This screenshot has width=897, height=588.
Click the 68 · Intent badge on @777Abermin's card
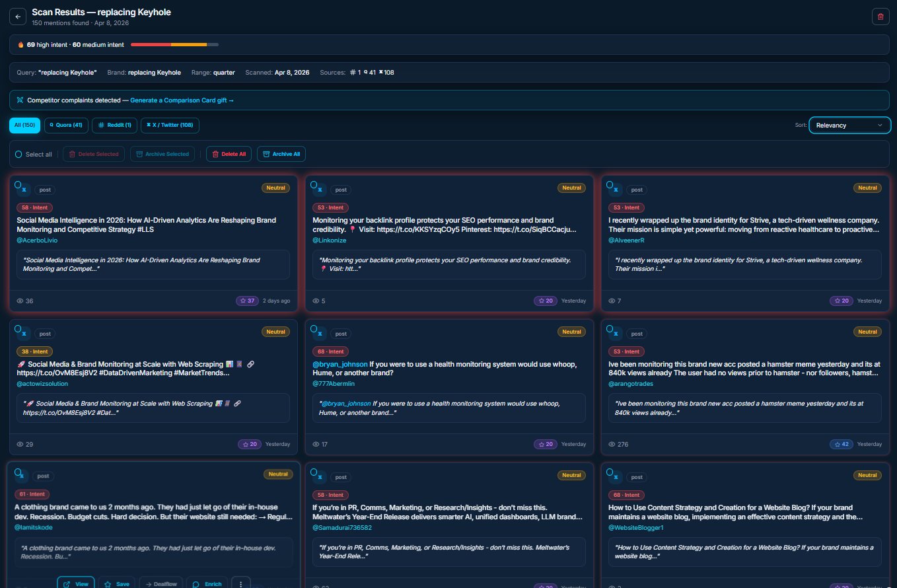point(330,351)
